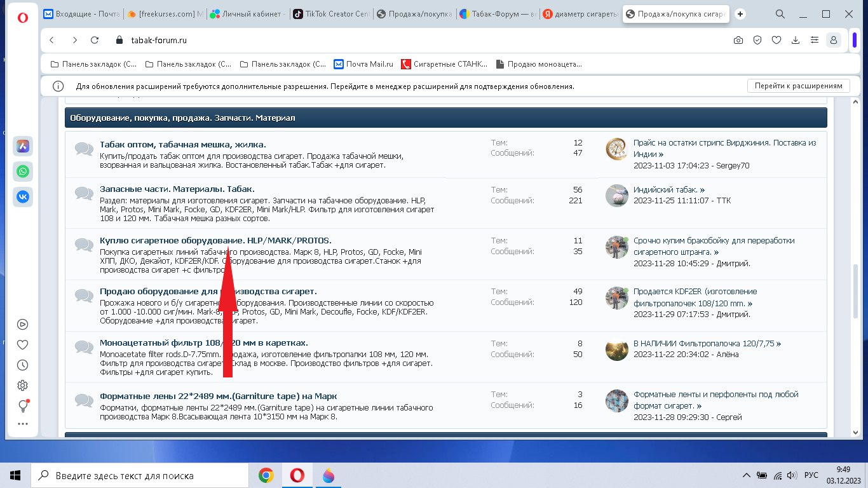Open Opera sidebar settings gear
Screen dimensions: 868x488
(23, 385)
